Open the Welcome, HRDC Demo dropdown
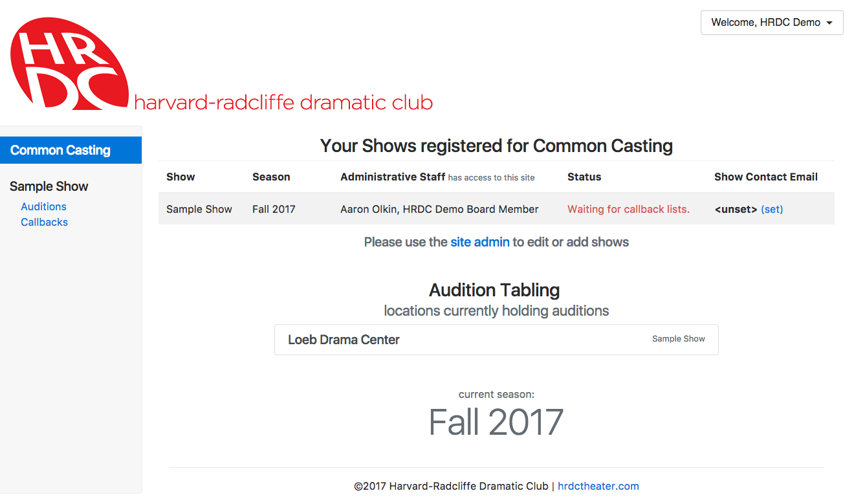 (x=772, y=23)
